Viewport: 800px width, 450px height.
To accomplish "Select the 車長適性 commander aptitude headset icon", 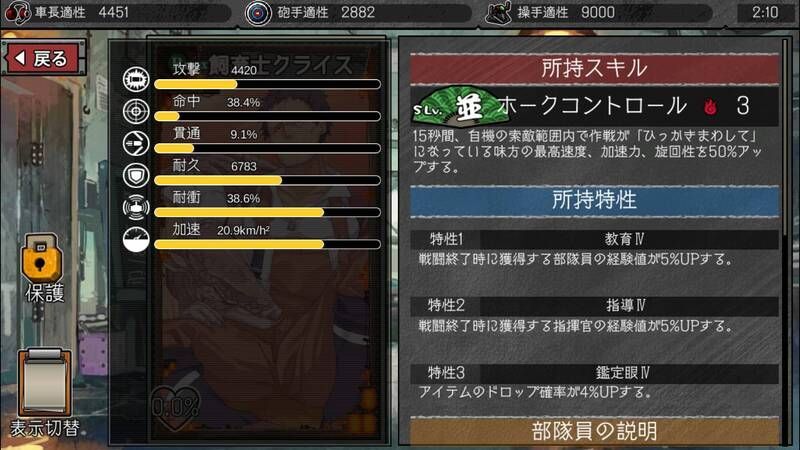I will click(x=17, y=12).
